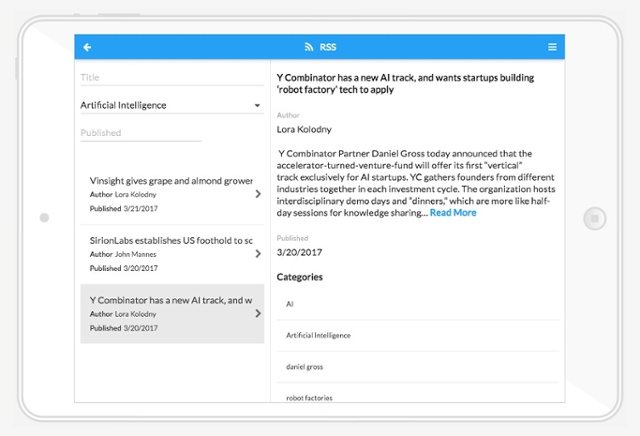Open SirionLabs article chevron arrow
640x436 pixels.
point(258,254)
